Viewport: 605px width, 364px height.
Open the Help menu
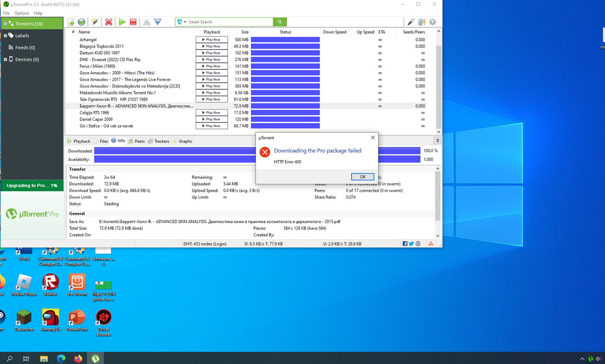(x=38, y=13)
